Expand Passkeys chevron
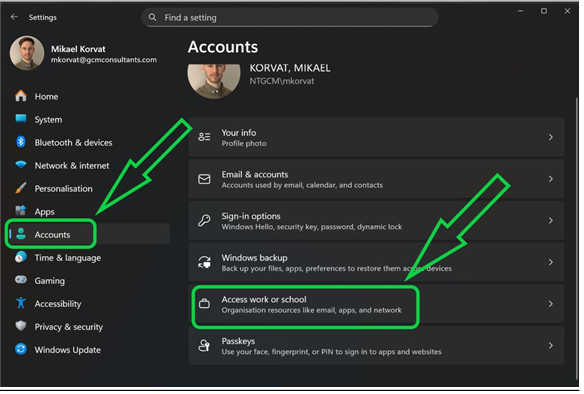Image resolution: width=584 pixels, height=394 pixels. (550, 346)
